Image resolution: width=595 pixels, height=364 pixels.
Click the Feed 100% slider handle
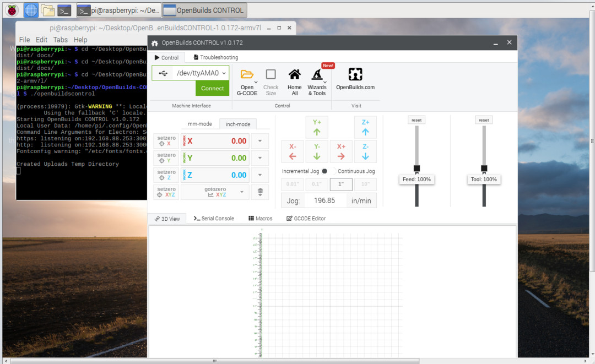416,169
